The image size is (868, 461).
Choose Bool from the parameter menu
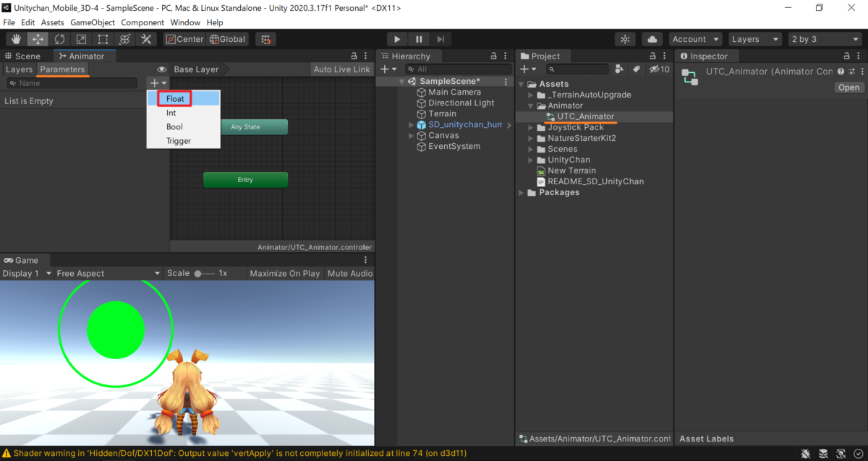[x=183, y=126]
